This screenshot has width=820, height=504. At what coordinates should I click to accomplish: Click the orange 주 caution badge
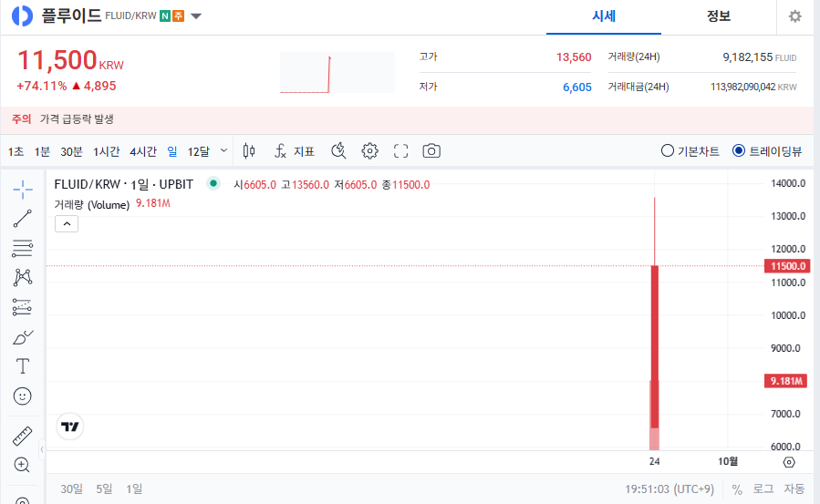point(179,16)
